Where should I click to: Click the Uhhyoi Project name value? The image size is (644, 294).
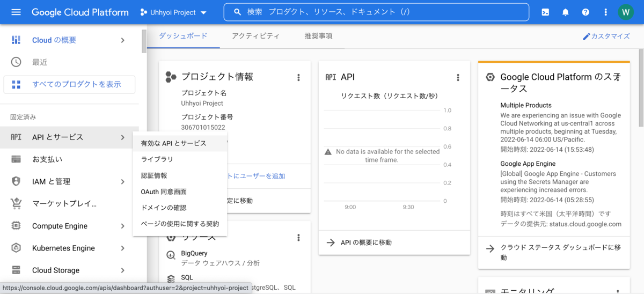(202, 103)
